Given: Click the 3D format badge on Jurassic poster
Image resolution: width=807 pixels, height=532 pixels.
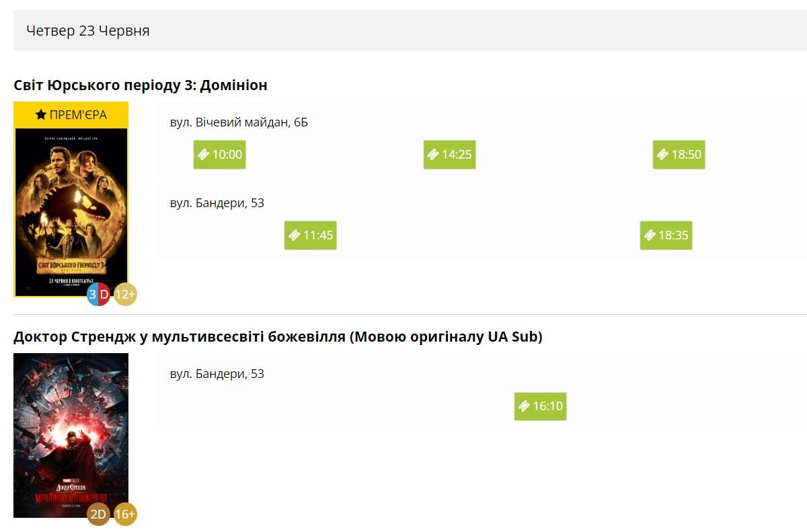Looking at the screenshot, I should [98, 294].
